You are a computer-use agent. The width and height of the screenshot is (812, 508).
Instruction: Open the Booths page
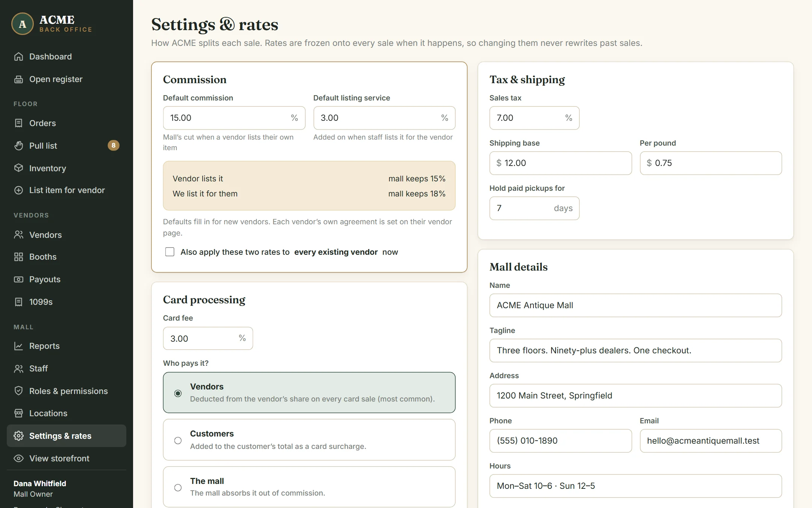click(x=67, y=257)
